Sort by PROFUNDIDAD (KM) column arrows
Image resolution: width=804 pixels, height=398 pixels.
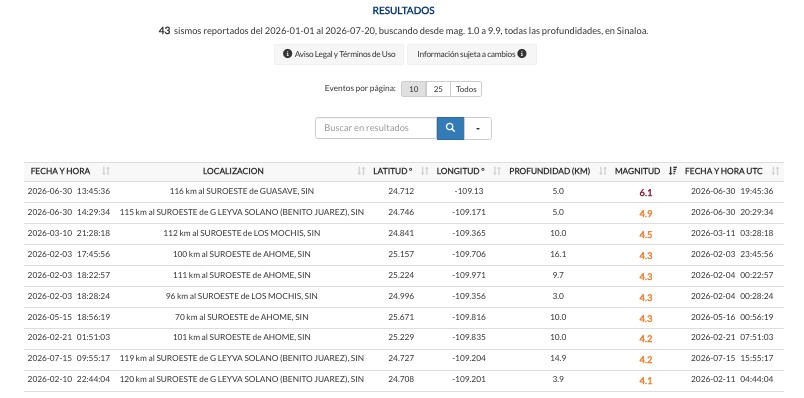pos(603,171)
